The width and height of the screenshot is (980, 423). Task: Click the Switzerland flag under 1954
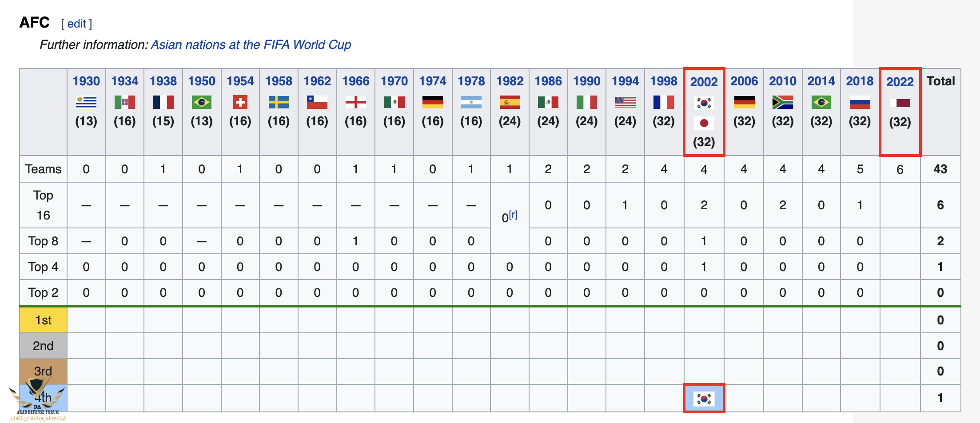click(x=240, y=103)
